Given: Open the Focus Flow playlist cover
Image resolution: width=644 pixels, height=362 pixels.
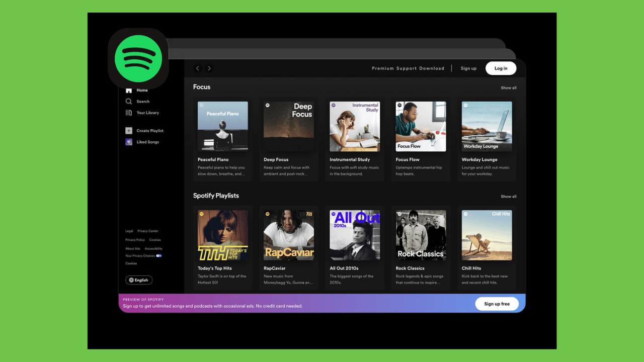Looking at the screenshot, I should click(421, 127).
